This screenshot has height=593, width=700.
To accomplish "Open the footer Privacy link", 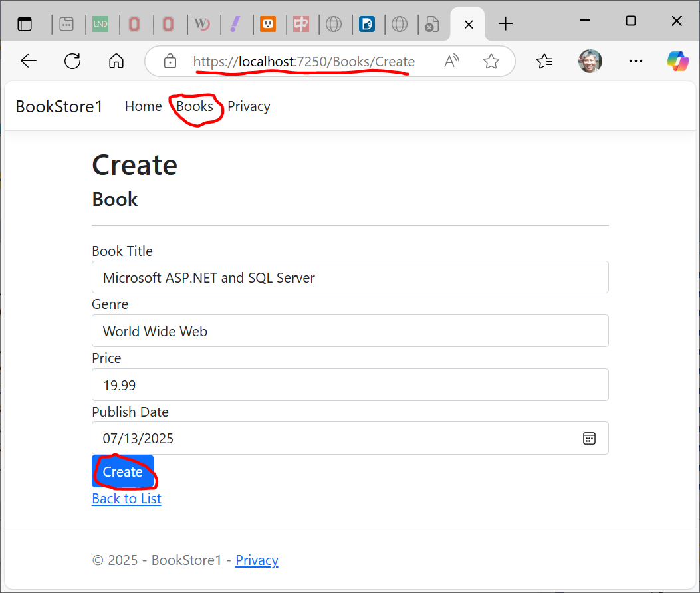I will (x=257, y=560).
